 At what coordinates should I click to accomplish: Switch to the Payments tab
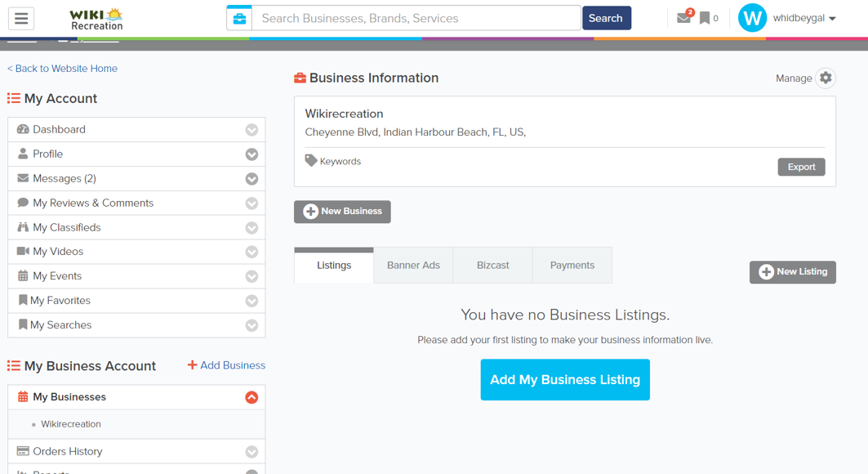(x=572, y=266)
